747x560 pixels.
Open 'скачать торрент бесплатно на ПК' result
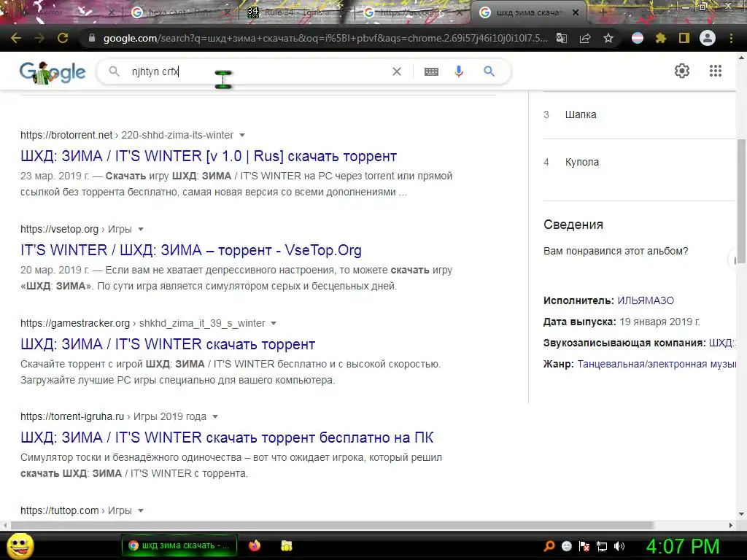227,437
